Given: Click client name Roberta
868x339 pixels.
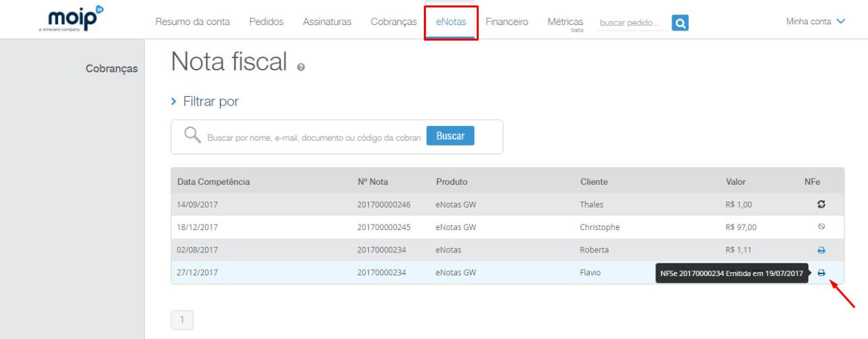Looking at the screenshot, I should [594, 250].
